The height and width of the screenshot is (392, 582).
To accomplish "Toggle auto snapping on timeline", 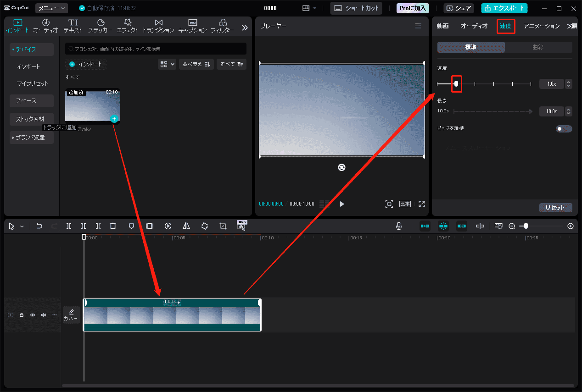I will pos(443,226).
